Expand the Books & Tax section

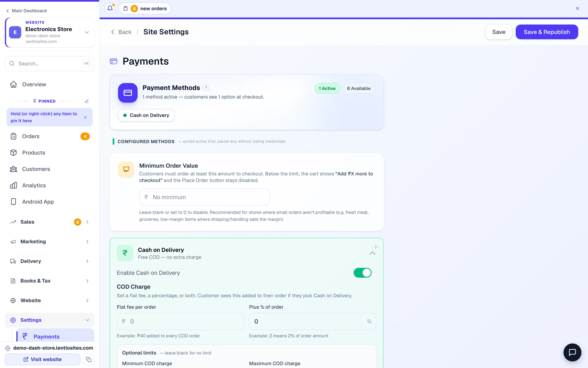[50, 281]
